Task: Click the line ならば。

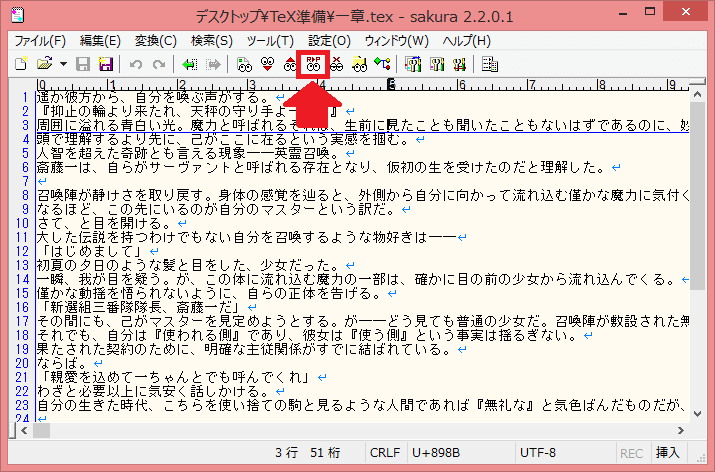Action: click(62, 363)
